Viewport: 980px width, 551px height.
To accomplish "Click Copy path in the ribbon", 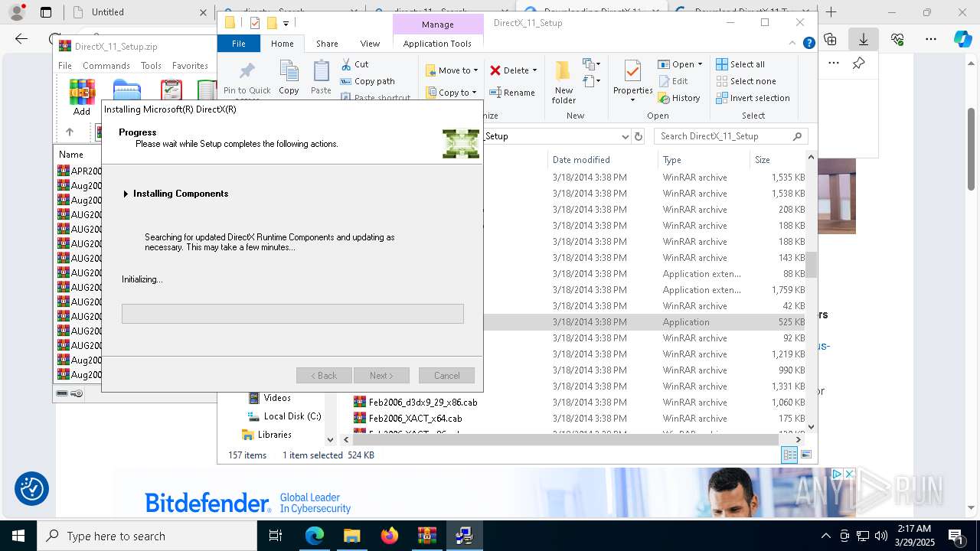I will coord(367,81).
